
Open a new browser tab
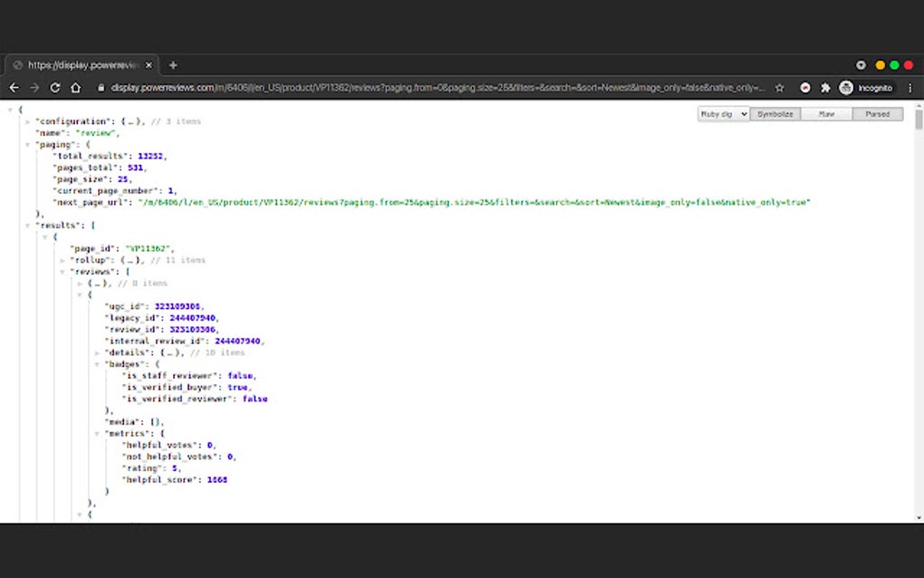(173, 65)
